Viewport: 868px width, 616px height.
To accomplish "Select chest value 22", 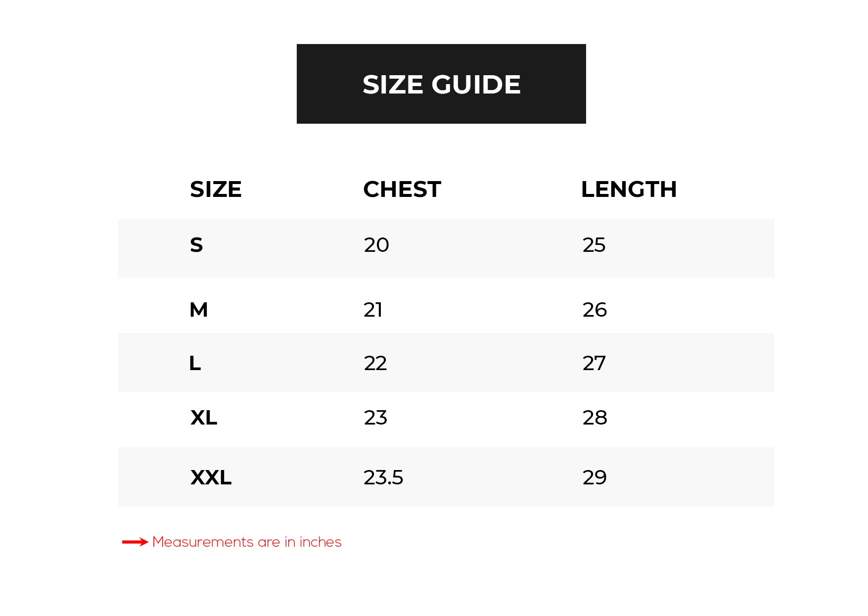I will (375, 363).
